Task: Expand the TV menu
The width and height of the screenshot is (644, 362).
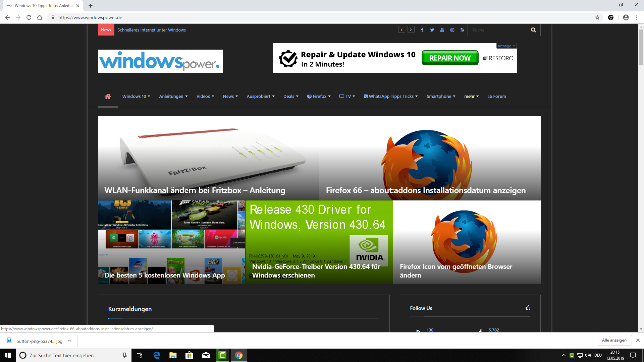Action: 347,96
